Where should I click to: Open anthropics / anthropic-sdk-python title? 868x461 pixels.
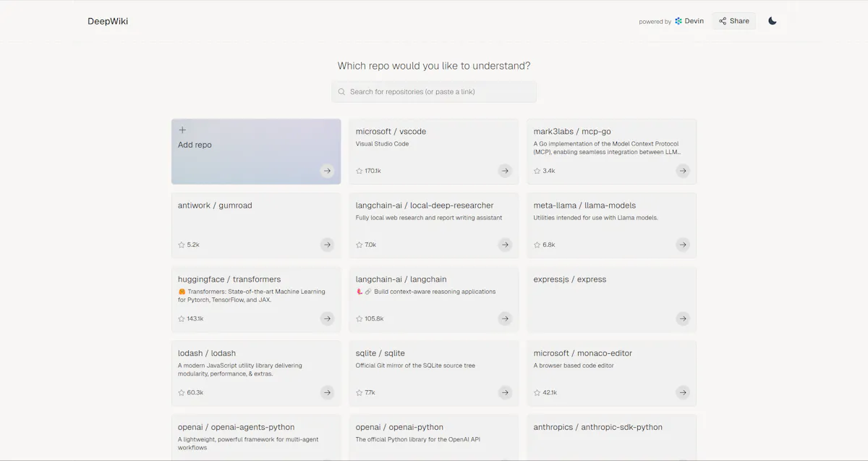point(598,427)
